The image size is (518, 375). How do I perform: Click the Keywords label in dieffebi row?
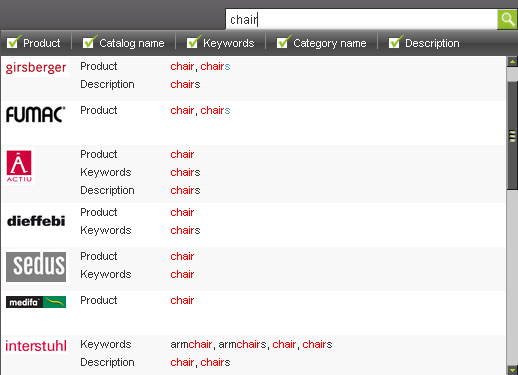[106, 230]
